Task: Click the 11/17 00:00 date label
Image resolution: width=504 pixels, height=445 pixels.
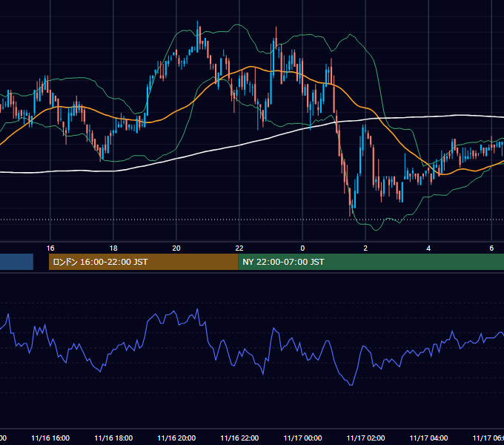Action: tap(302, 438)
